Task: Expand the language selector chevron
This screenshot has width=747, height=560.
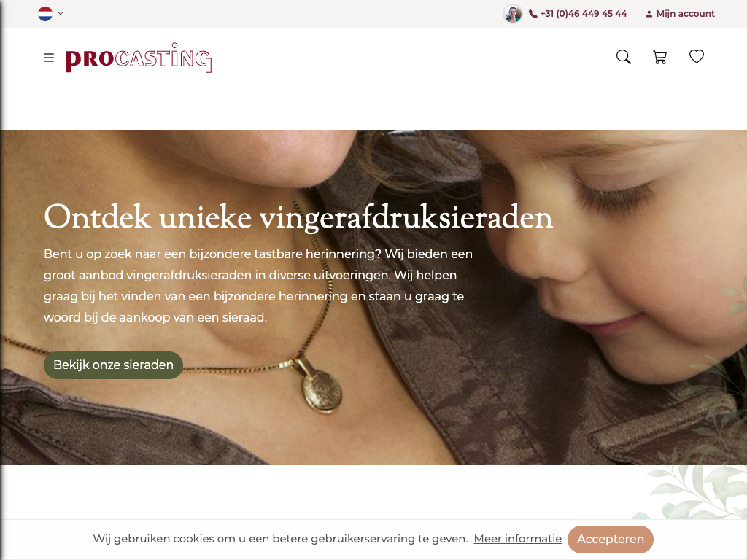Action: pyautogui.click(x=61, y=13)
